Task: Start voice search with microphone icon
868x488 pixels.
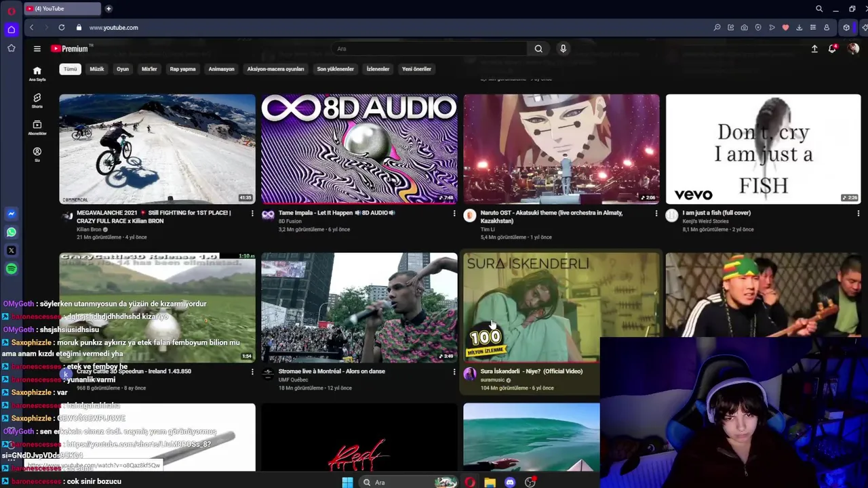Action: tap(563, 49)
